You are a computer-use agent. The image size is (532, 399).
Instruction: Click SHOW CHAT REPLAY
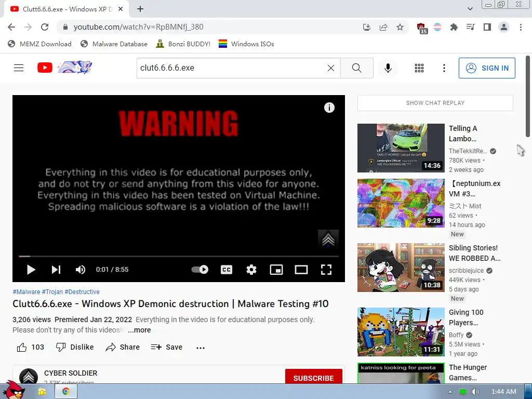(435, 103)
